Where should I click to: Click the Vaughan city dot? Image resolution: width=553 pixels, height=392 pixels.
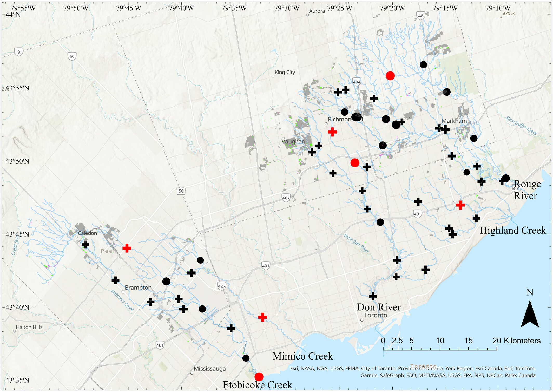click(280, 146)
